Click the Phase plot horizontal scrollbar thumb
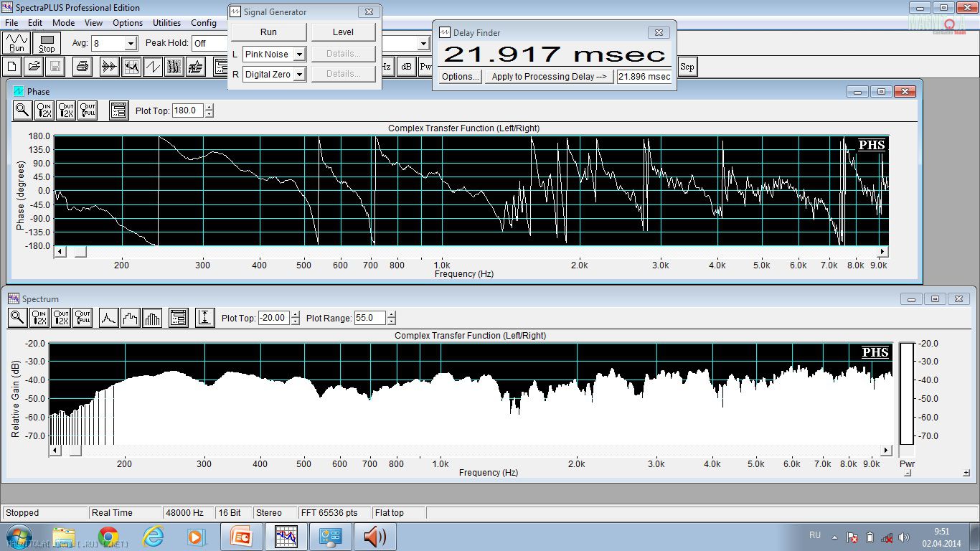The width and height of the screenshot is (980, 551). click(x=80, y=252)
